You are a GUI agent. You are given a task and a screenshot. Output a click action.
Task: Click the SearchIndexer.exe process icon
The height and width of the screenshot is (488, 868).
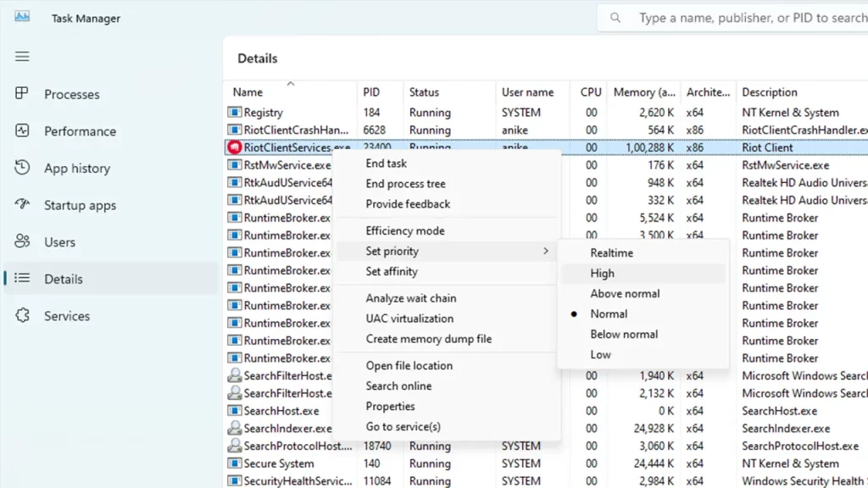pos(235,428)
